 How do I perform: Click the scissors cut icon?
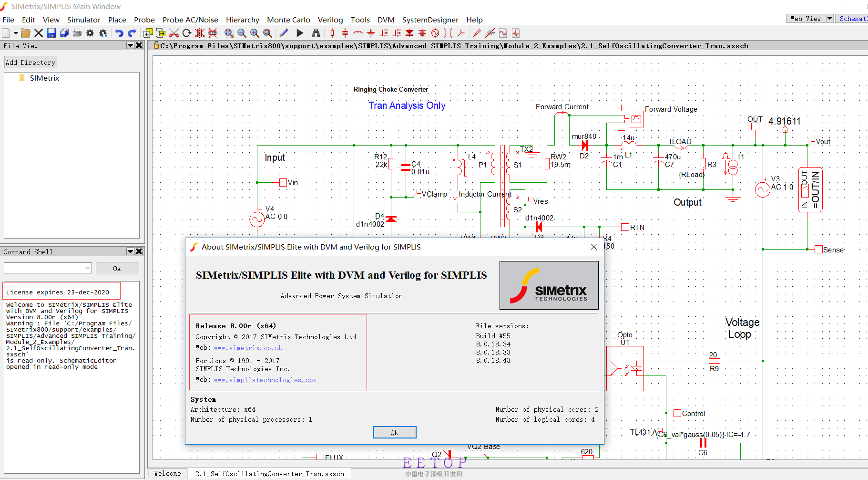174,33
